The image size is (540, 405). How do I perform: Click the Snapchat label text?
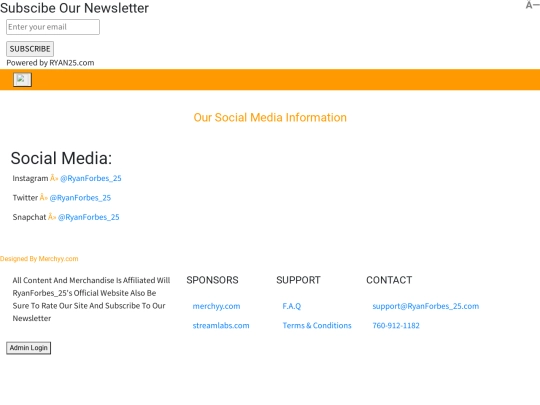(29, 217)
